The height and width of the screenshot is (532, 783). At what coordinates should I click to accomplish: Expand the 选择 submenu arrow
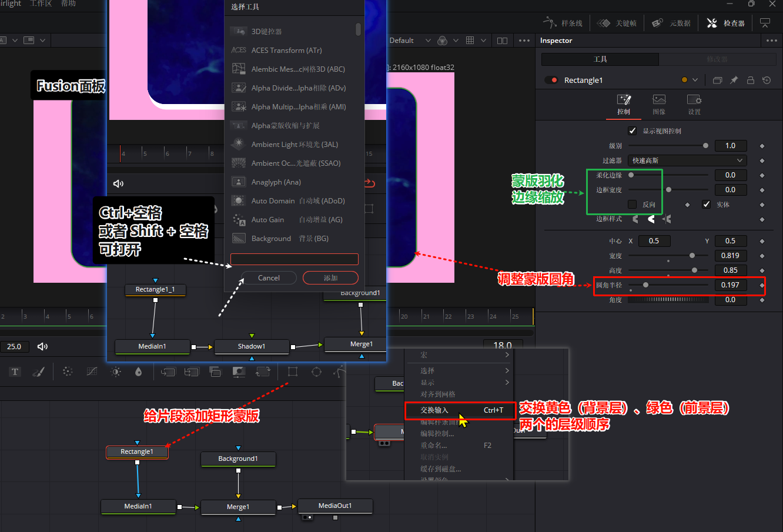coord(507,370)
